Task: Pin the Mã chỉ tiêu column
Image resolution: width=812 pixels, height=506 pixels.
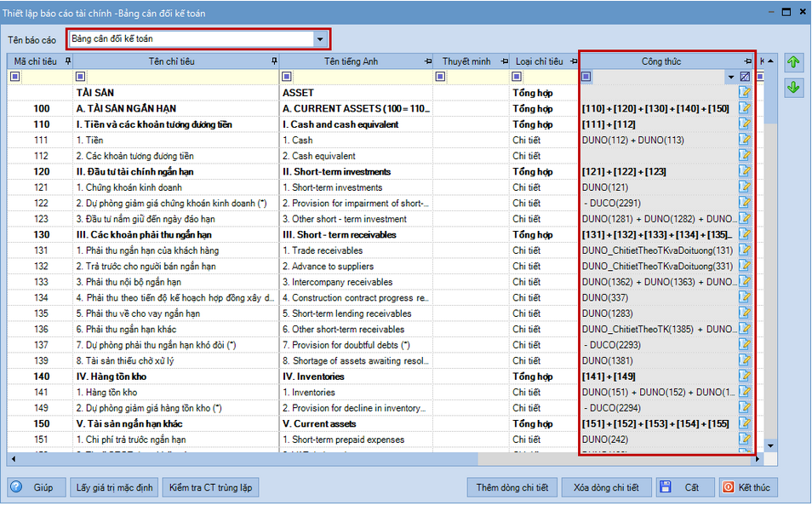Action: pyautogui.click(x=68, y=61)
